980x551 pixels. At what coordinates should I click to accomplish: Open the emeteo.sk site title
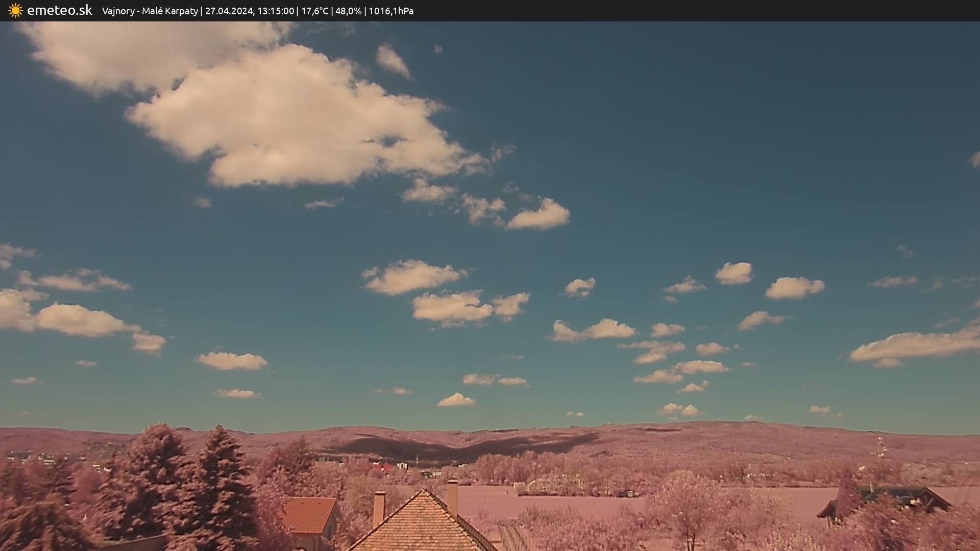pos(59,11)
